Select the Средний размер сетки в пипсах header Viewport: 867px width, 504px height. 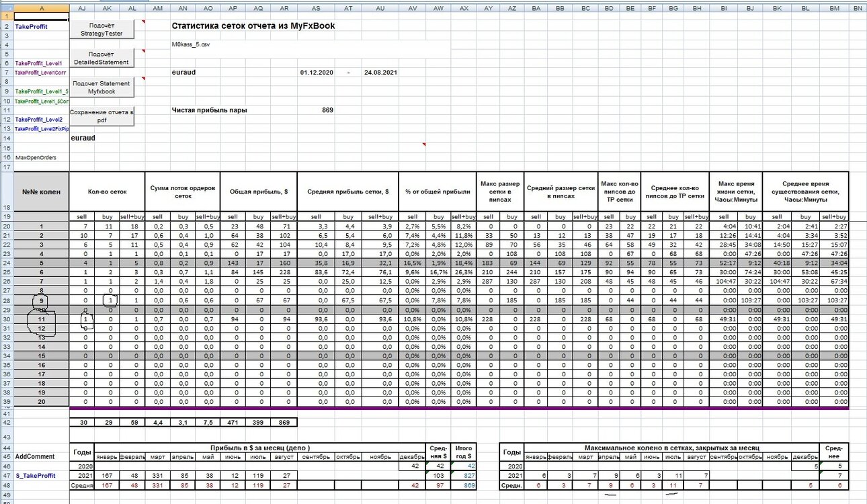[561, 192]
